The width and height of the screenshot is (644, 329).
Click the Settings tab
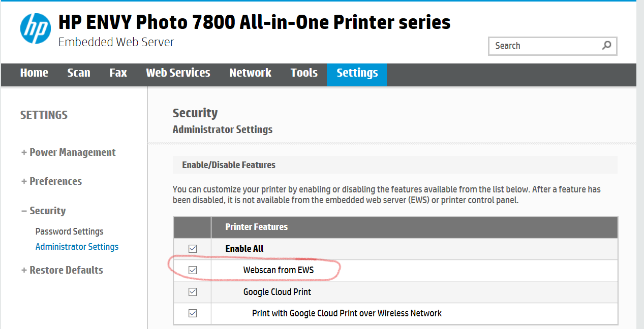(x=357, y=73)
